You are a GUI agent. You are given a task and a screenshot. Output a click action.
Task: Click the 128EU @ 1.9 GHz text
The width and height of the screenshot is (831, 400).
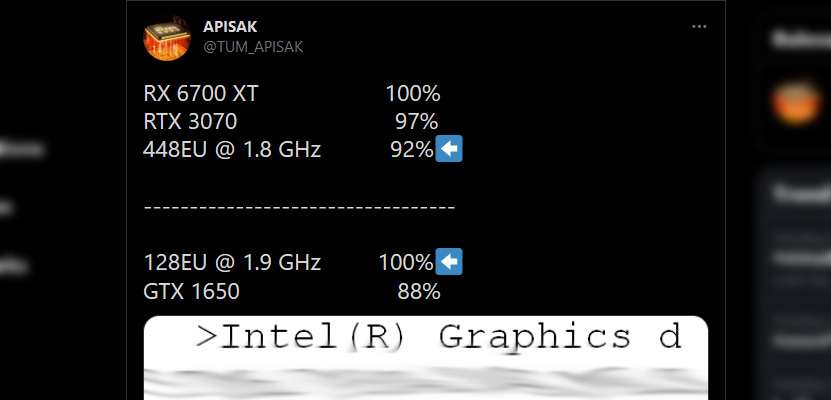coord(233,263)
